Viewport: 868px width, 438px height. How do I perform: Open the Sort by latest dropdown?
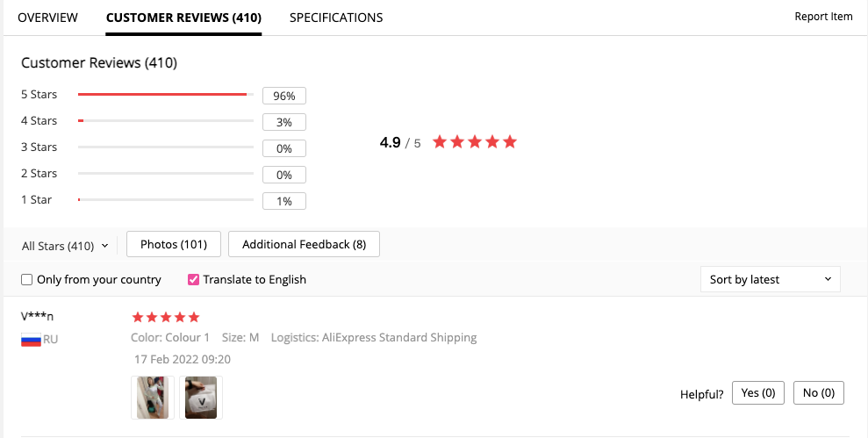770,279
